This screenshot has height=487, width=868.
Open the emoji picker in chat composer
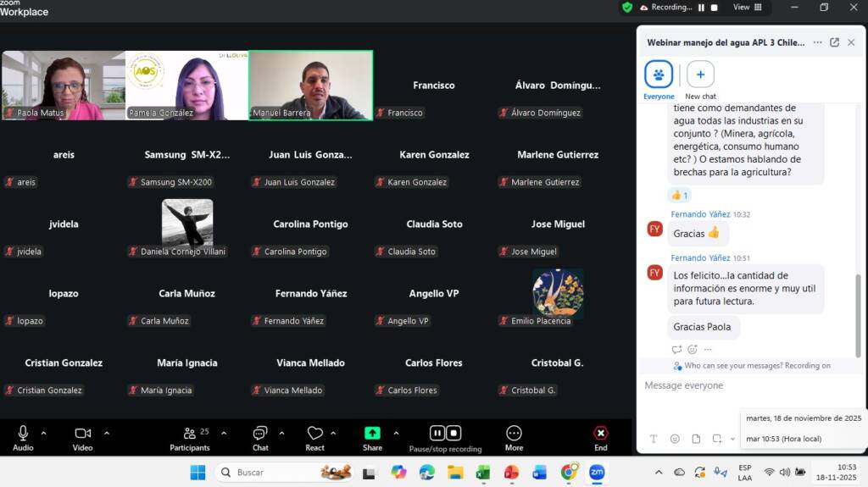[675, 439]
